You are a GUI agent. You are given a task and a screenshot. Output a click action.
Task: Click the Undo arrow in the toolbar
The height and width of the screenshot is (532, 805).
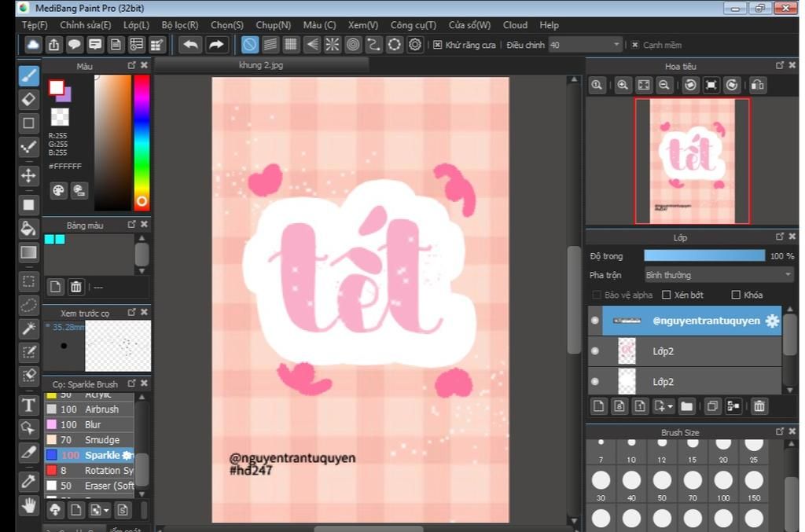tap(190, 45)
